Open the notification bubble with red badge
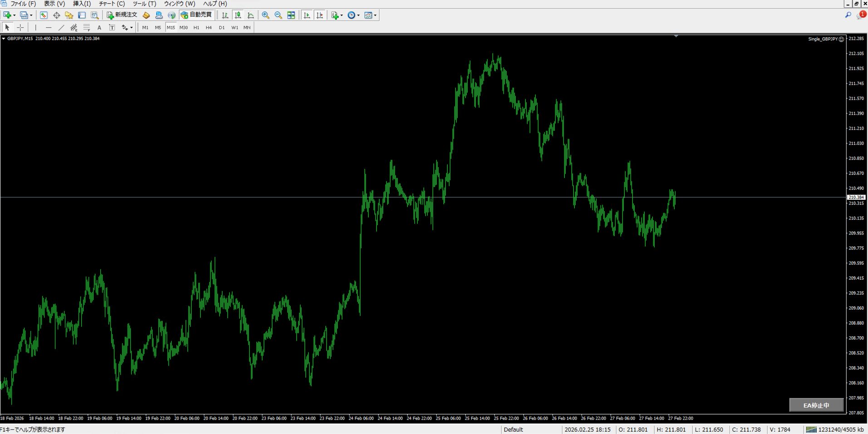The image size is (868, 434). click(x=861, y=15)
